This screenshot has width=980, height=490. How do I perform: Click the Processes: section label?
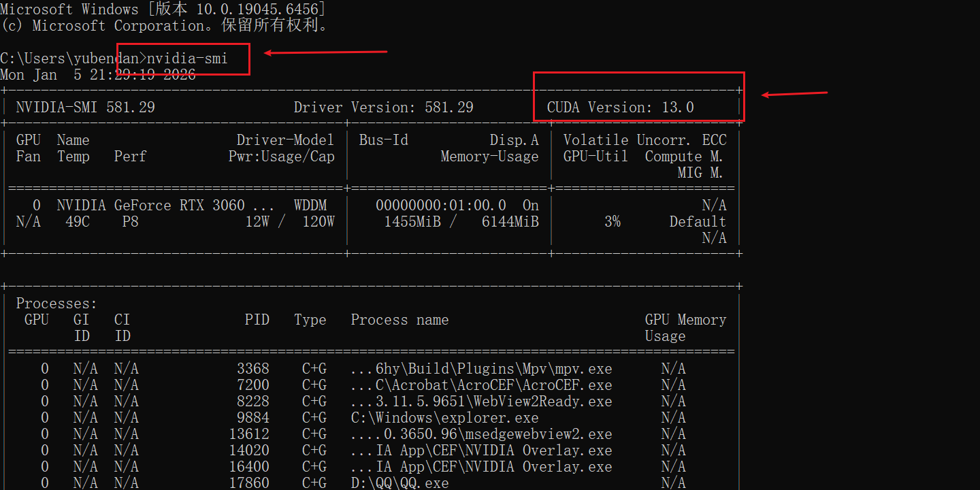[56, 304]
